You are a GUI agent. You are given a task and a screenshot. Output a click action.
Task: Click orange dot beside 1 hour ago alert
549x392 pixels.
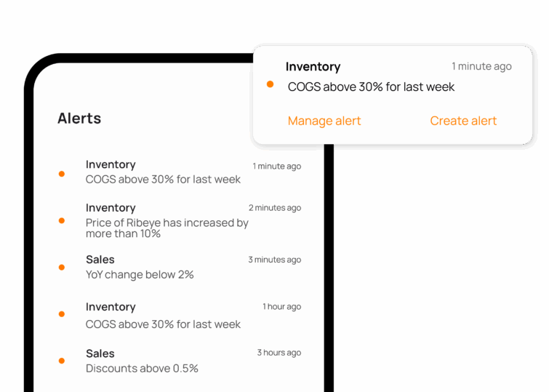[62, 314]
